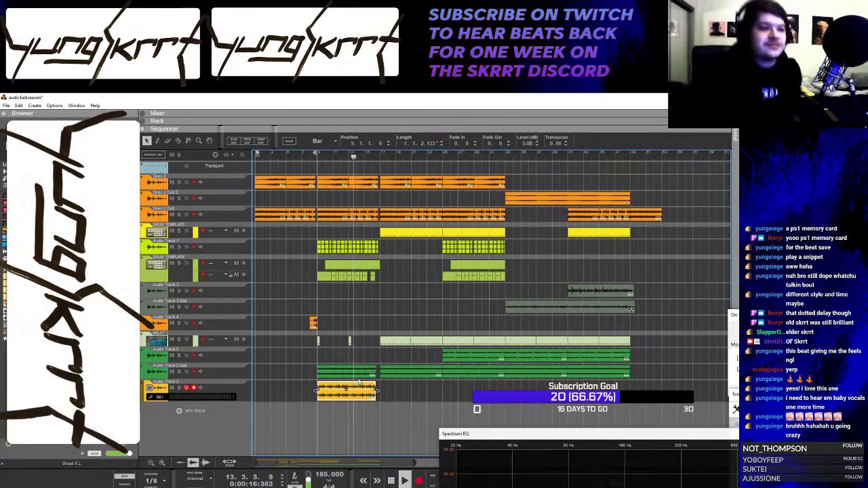Toggle automation record on Audio Track 5
The width and height of the screenshot is (868, 488).
click(186, 388)
